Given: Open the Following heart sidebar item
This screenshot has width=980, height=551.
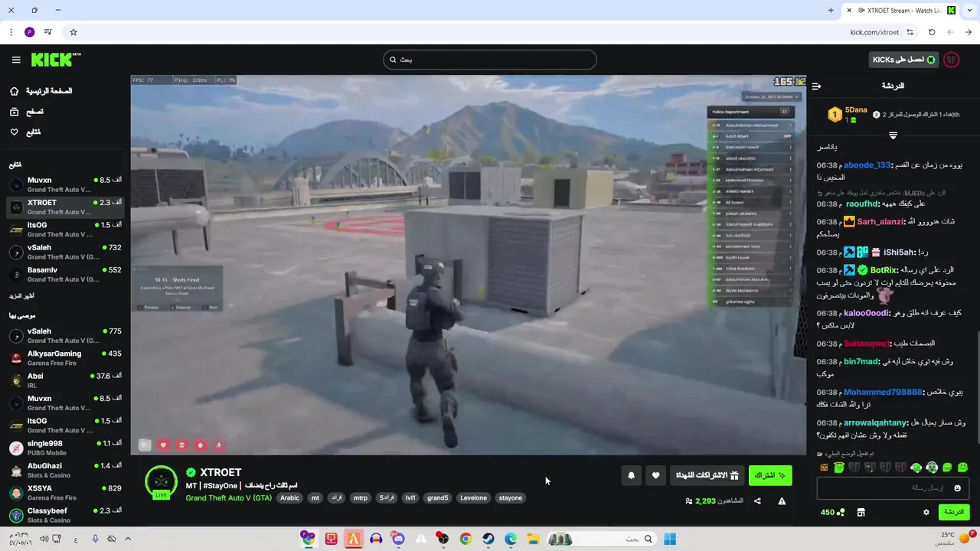Looking at the screenshot, I should 24,132.
